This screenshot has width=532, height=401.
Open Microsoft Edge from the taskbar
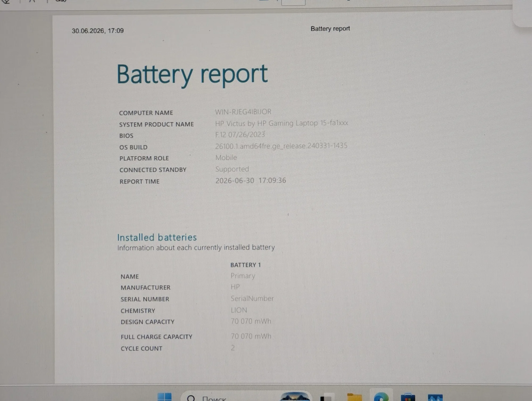381,397
